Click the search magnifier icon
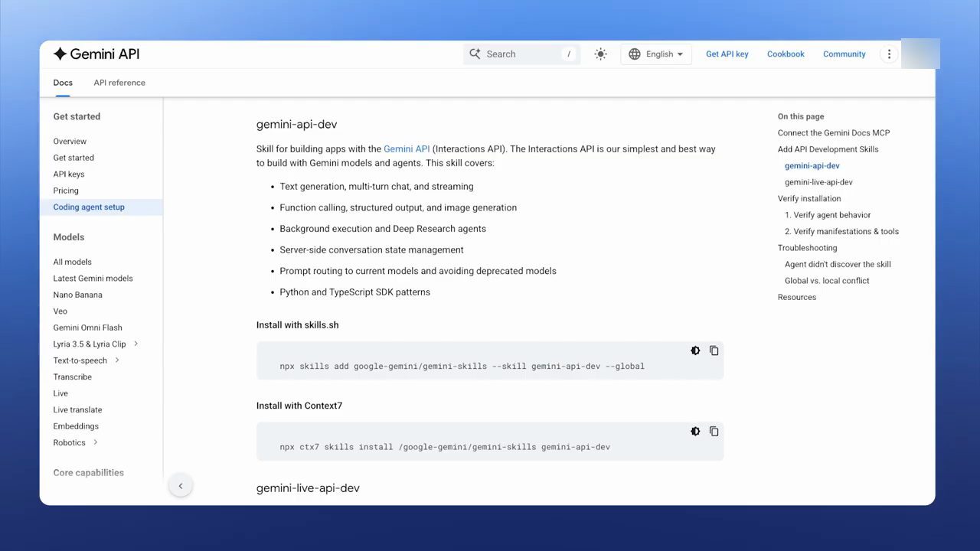Viewport: 980px width, 551px height. tap(475, 54)
